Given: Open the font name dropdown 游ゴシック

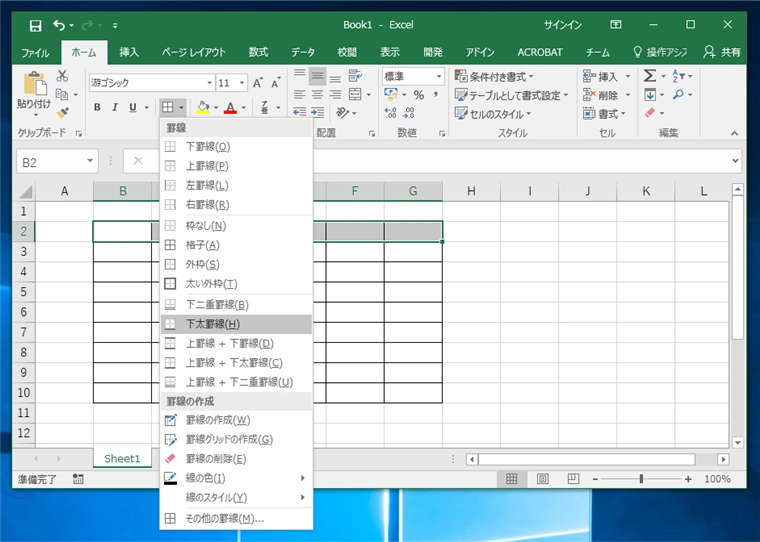Looking at the screenshot, I should (x=209, y=83).
